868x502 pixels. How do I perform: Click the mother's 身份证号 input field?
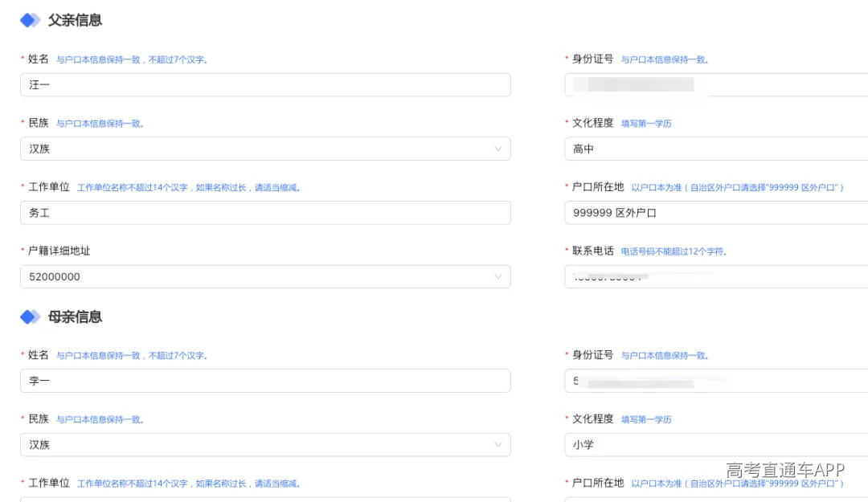[716, 381]
